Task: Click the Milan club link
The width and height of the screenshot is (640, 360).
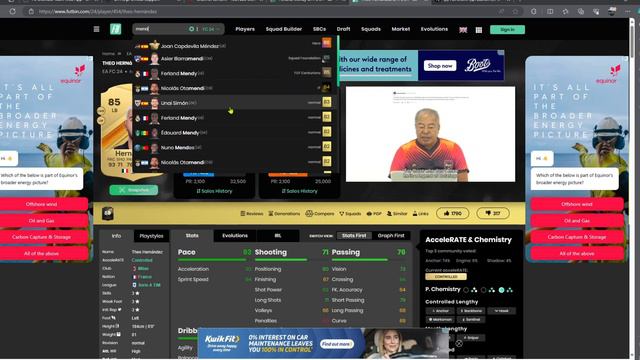Action: (143, 269)
